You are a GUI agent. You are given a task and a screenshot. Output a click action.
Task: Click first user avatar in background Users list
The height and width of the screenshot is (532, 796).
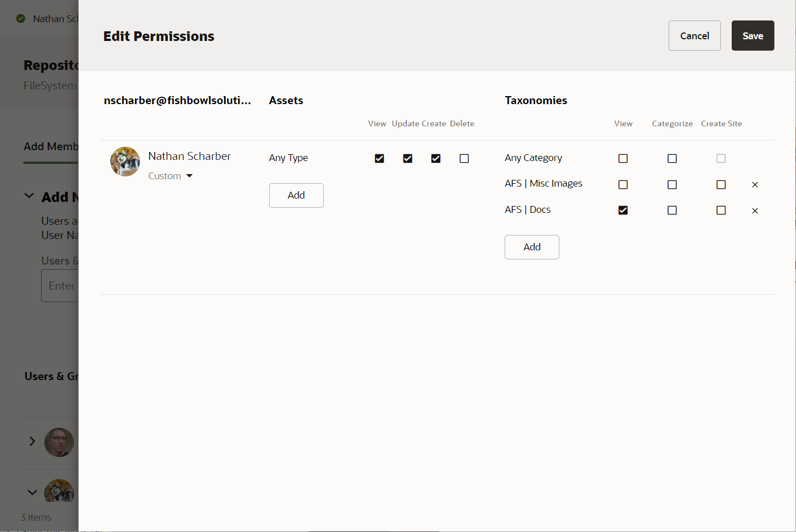click(x=59, y=442)
